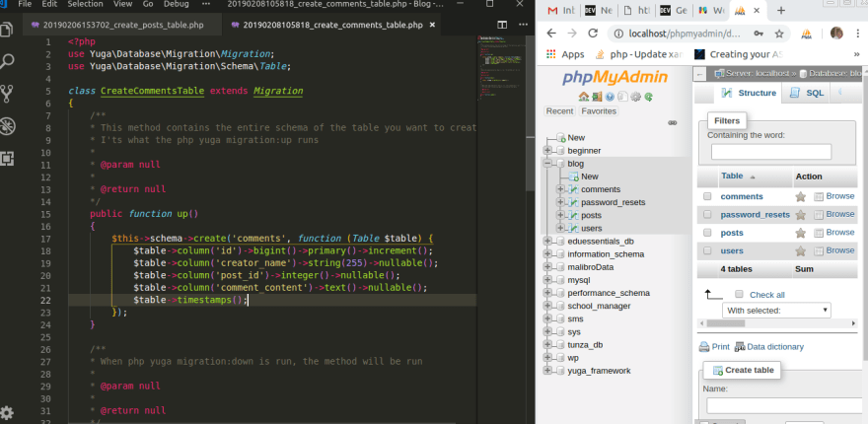The width and height of the screenshot is (868, 424).
Task: Click the Chrome reload button
Action: click(593, 34)
